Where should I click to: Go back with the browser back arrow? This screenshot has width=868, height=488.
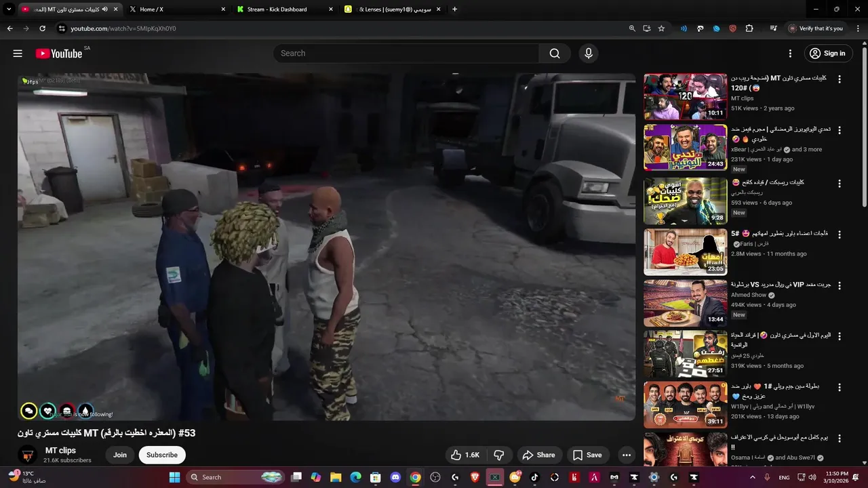[x=9, y=28]
